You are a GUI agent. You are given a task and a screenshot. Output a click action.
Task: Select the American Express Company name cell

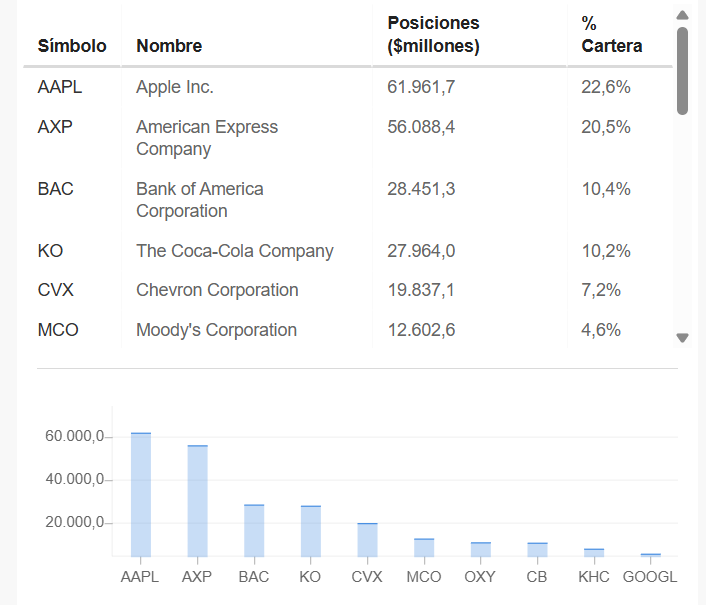tap(207, 138)
